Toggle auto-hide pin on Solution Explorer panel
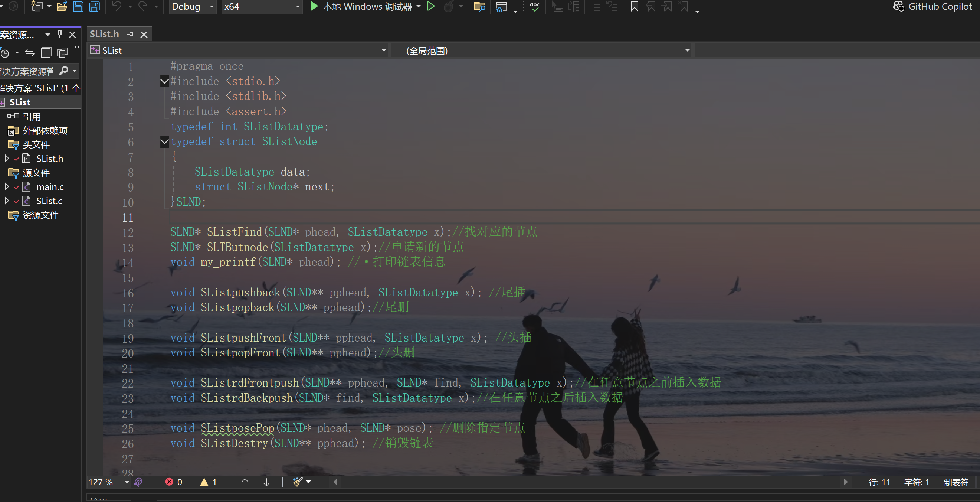 click(x=60, y=34)
